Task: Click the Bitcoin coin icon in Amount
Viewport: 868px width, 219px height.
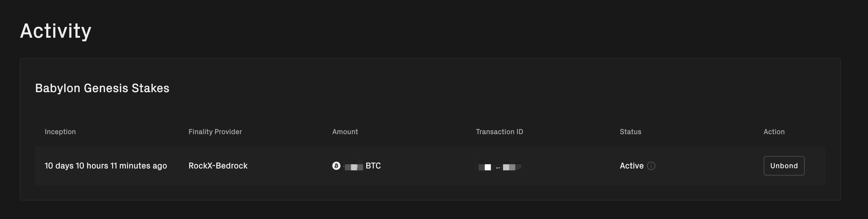Action: point(336,166)
